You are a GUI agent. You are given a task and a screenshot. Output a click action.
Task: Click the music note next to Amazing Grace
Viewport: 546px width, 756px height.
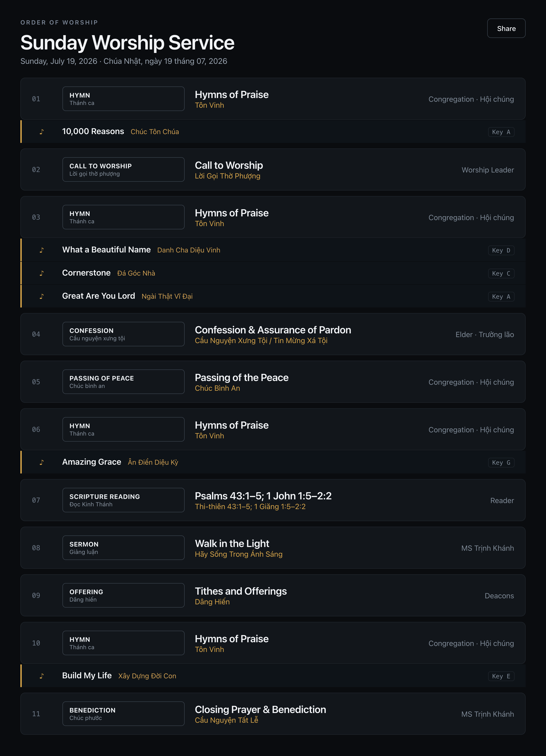(x=41, y=462)
